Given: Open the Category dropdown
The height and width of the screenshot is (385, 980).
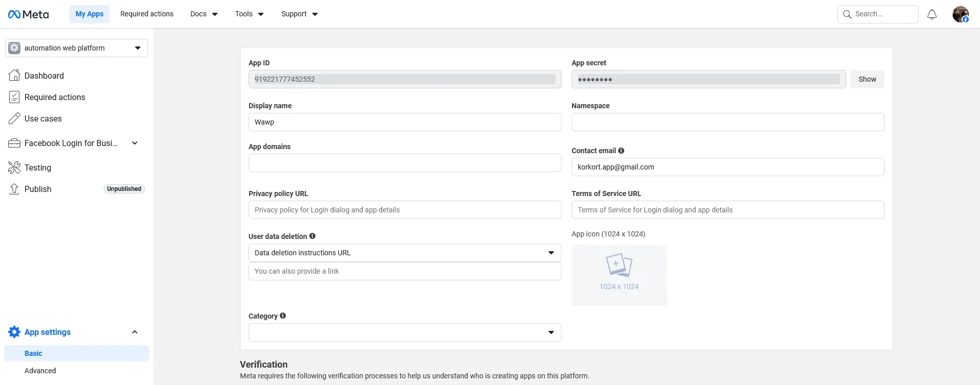Looking at the screenshot, I should (405, 332).
